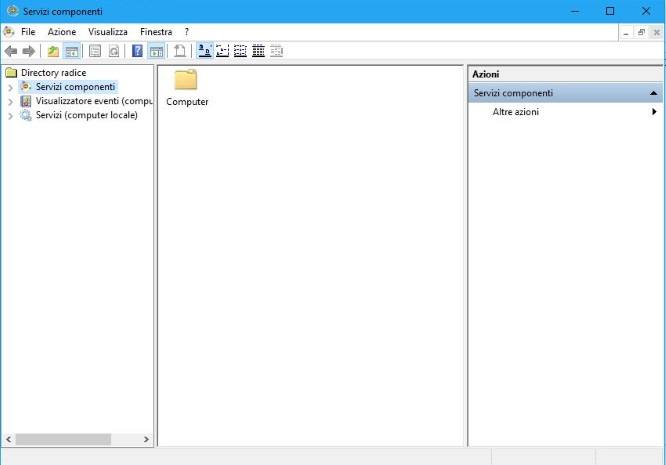This screenshot has width=666, height=465.
Task: Click the Properties toolbar icon
Action: pyautogui.click(x=94, y=51)
